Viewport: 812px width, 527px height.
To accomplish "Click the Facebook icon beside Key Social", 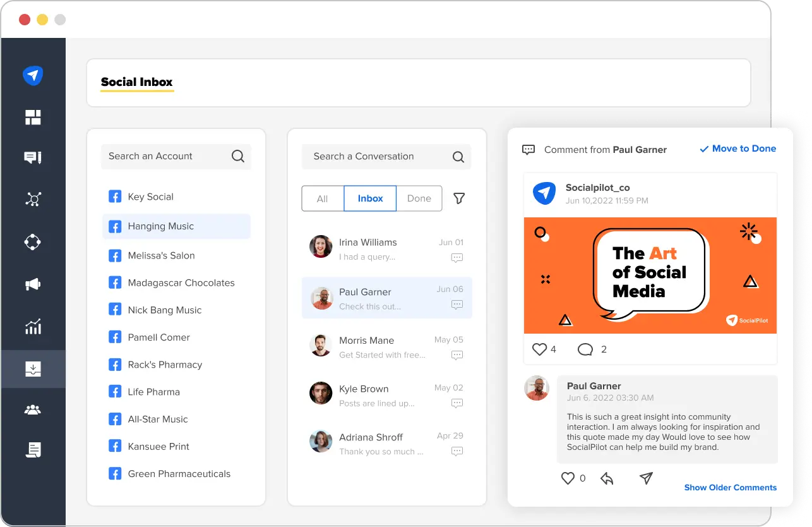I will (x=115, y=197).
